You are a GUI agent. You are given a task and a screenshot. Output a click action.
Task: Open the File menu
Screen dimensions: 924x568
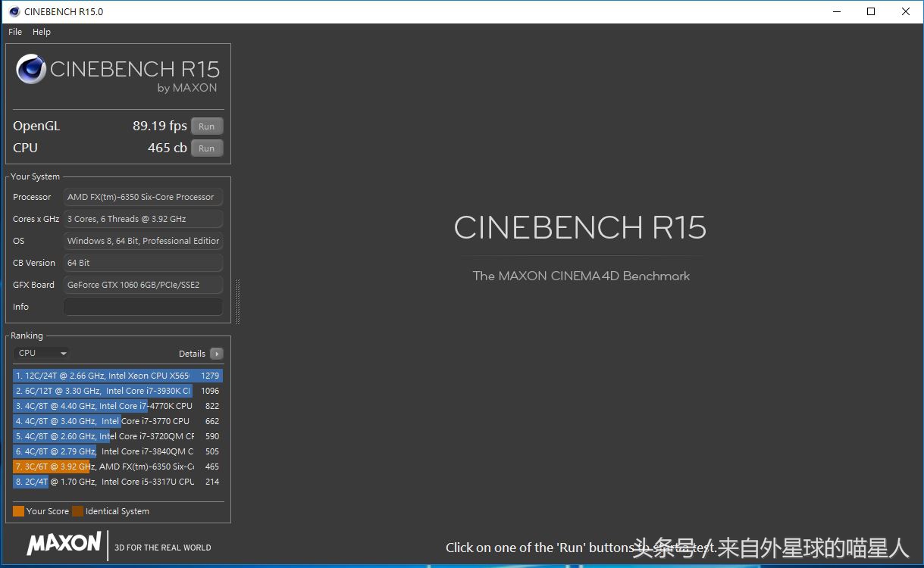coord(15,32)
